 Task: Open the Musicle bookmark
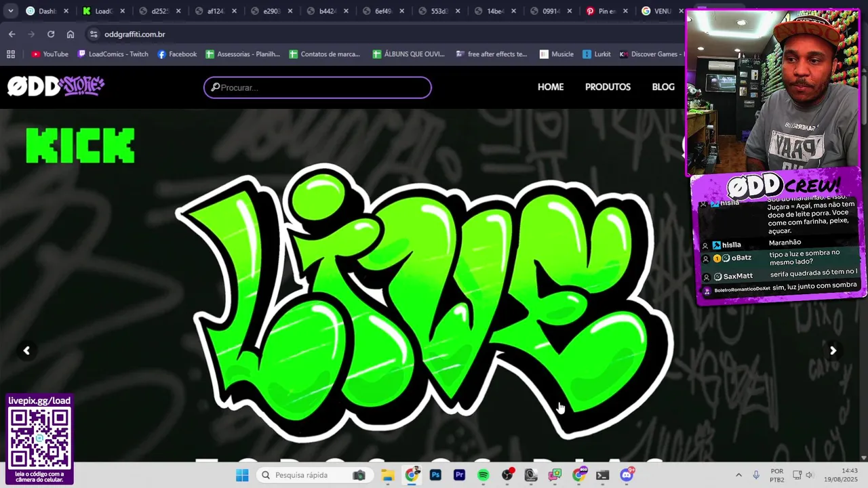pyautogui.click(x=556, y=54)
